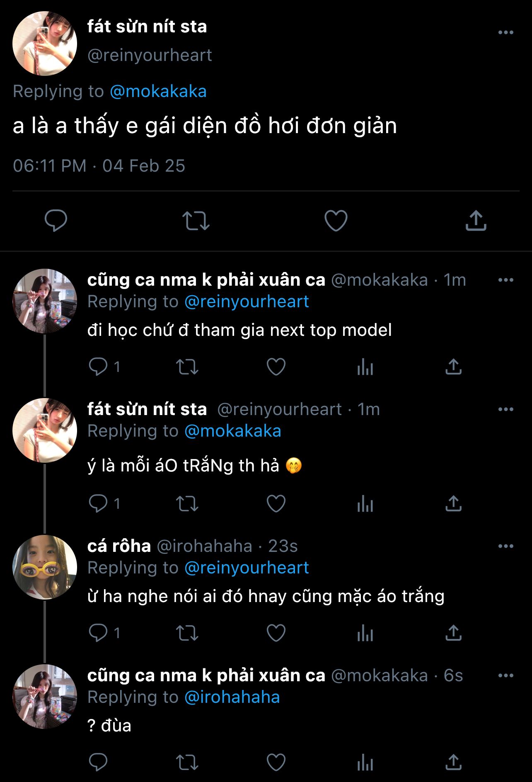The image size is (532, 782).
Task: Retweet the 'áO tRắNg' reply
Action: (187, 504)
